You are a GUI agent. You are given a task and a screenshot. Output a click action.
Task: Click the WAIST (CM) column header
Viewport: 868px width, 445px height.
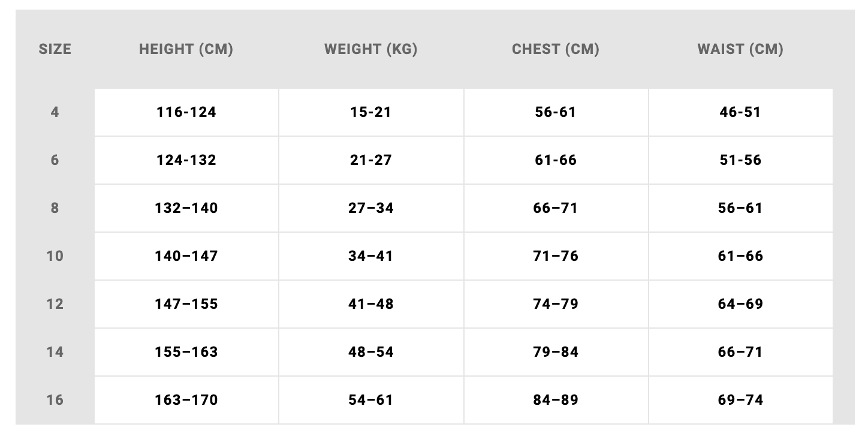pyautogui.click(x=740, y=49)
